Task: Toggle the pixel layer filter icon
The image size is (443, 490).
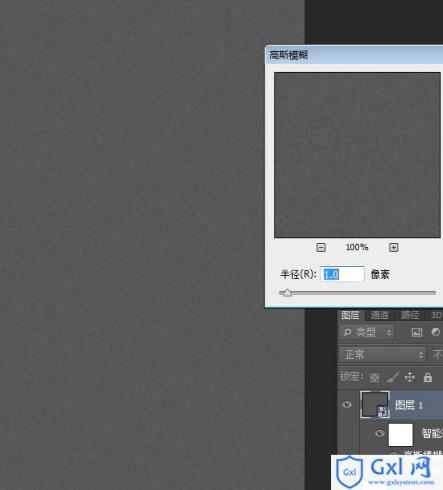Action: click(417, 332)
